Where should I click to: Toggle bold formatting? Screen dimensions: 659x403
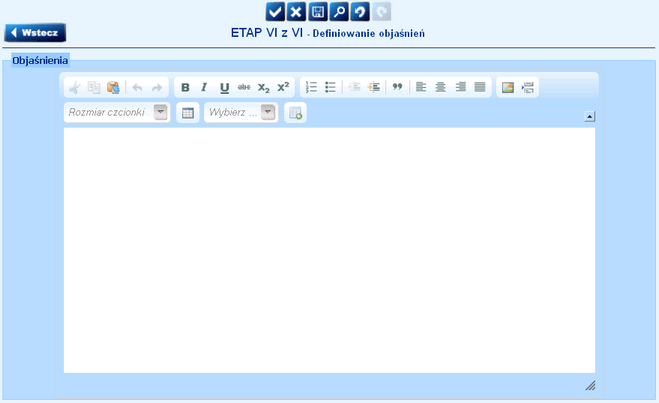(x=185, y=87)
